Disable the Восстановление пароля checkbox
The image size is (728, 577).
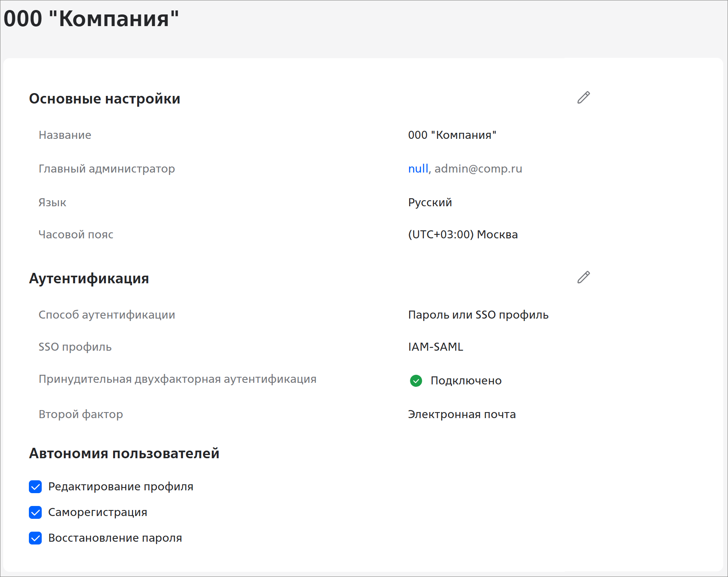[x=35, y=538]
